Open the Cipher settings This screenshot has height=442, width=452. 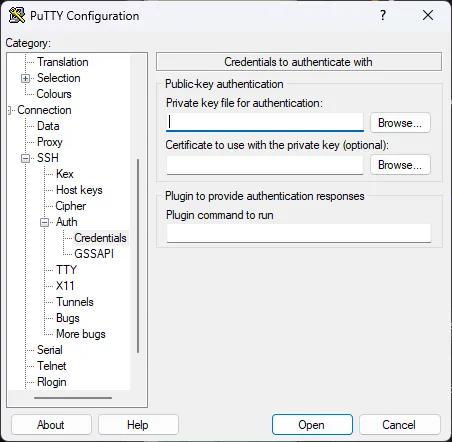coord(71,206)
